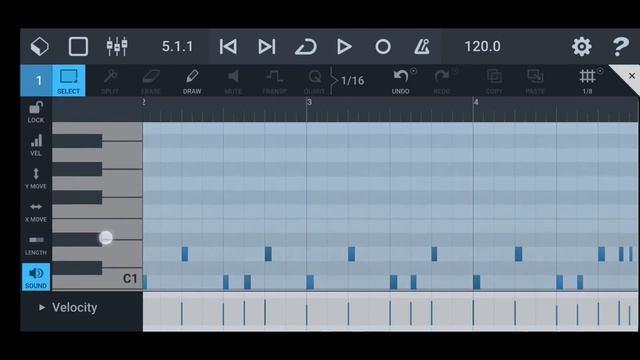Tap the square tracks view icon
Screen dimensions: 640x360
coord(78,46)
